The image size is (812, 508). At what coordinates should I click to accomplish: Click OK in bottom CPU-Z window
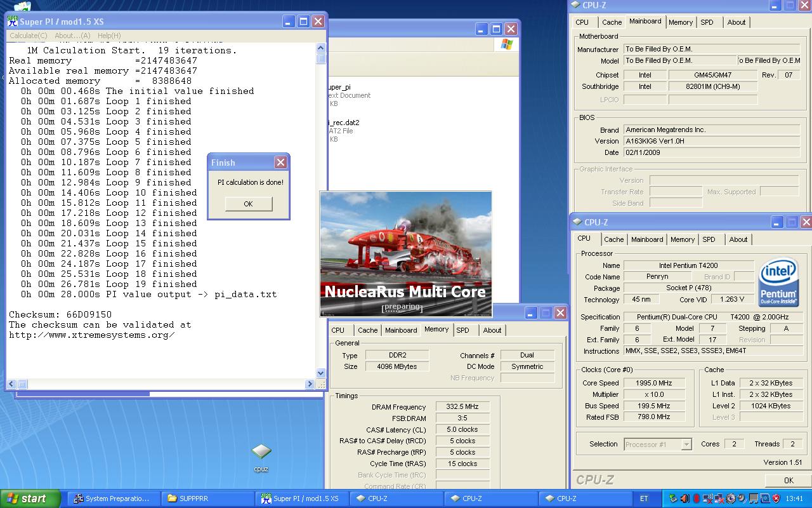tap(789, 481)
